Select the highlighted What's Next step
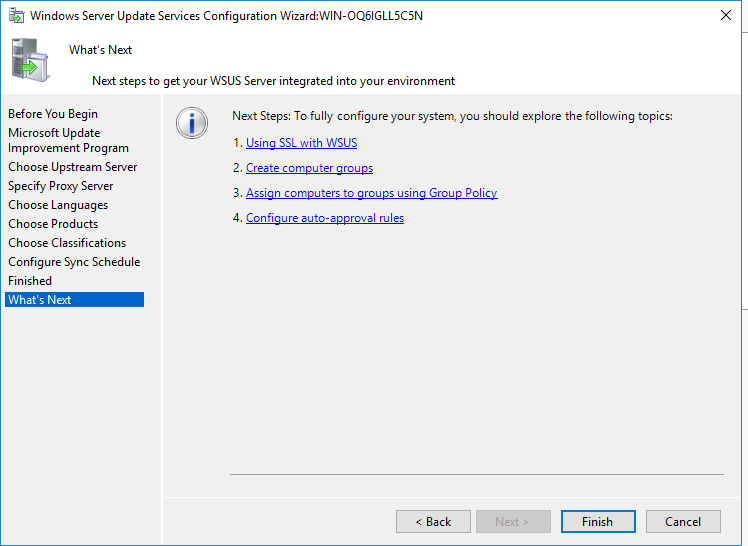 pyautogui.click(x=74, y=299)
